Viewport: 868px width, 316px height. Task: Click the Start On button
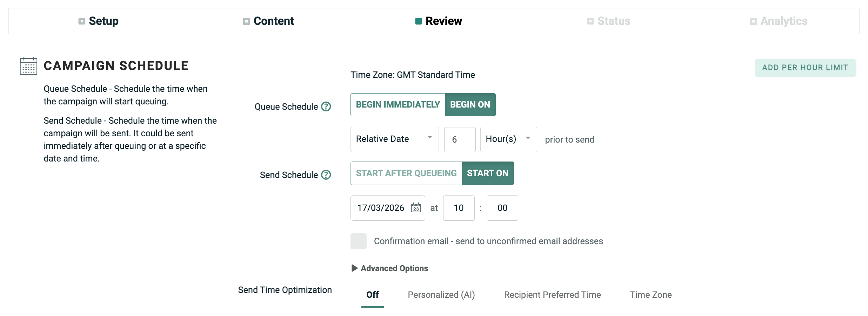(487, 173)
